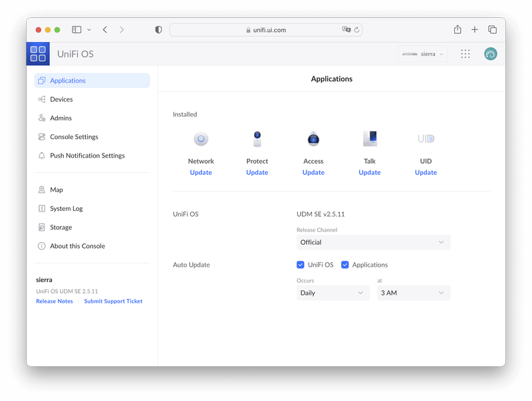Uncheck the UniFi OS auto update checkbox
Viewport: 532px width, 401px height.
tap(301, 265)
